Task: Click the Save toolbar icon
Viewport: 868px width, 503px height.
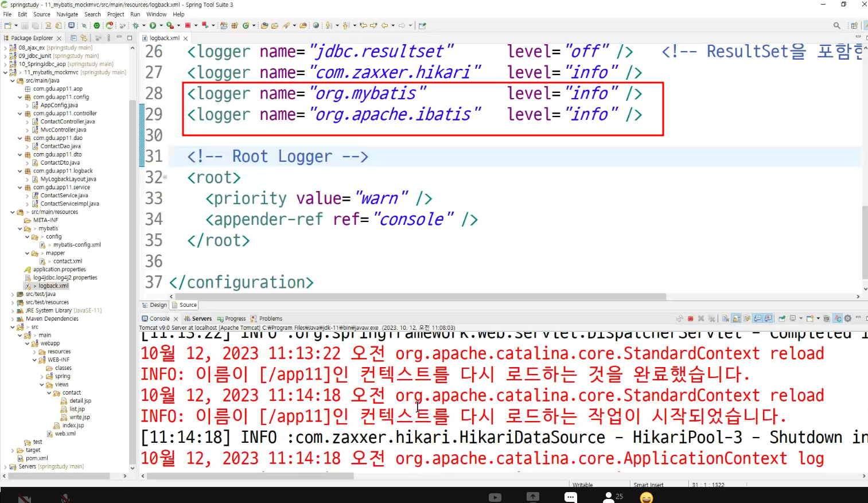Action: coord(25,25)
